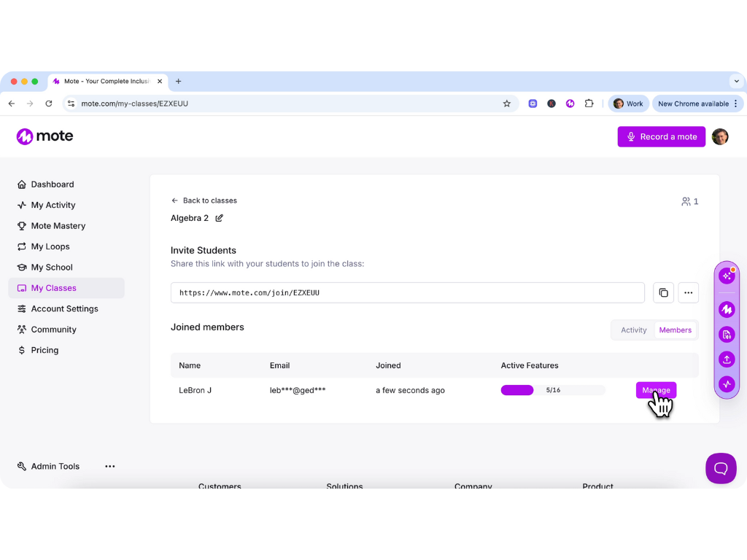This screenshot has height=560, width=747.
Task: Open the AI sparkle tool in floating toolbar
Action: (727, 276)
